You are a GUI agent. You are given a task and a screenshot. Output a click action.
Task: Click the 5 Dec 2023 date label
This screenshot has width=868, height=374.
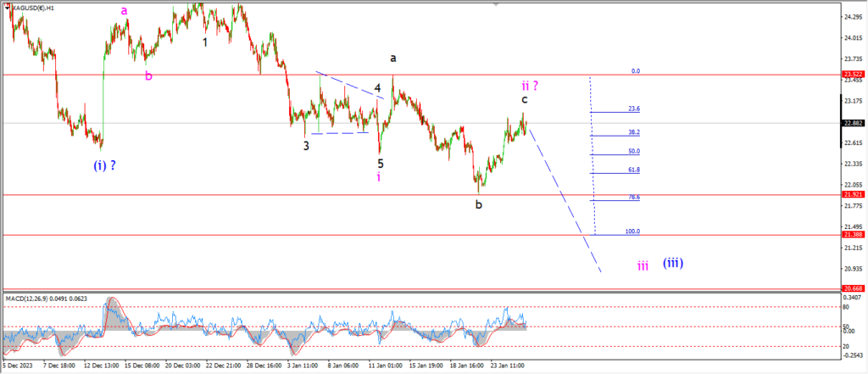pyautogui.click(x=18, y=366)
